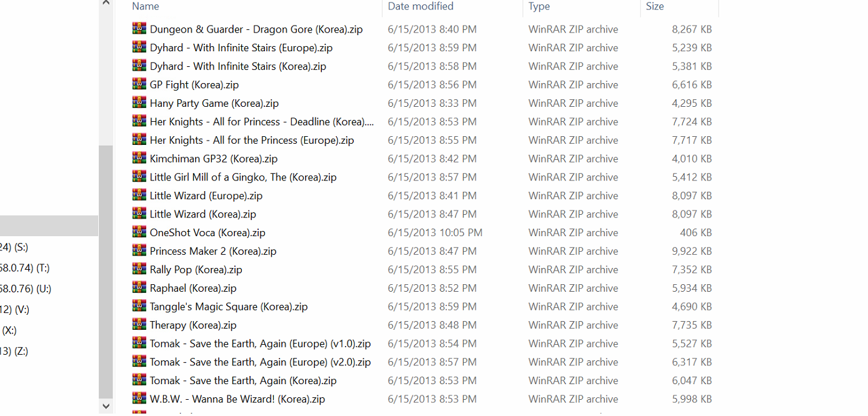Screen dimensions: 868x416
Task: Click the WinRAR icon for GP Fight (Korea).zip
Action: point(139,84)
